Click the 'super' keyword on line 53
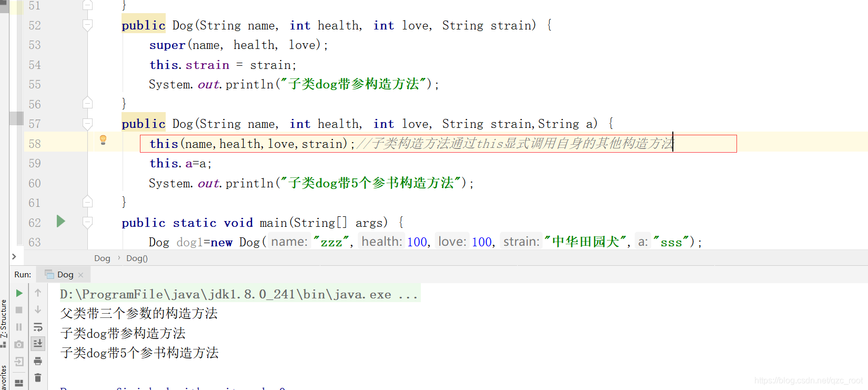The image size is (868, 390). (167, 45)
